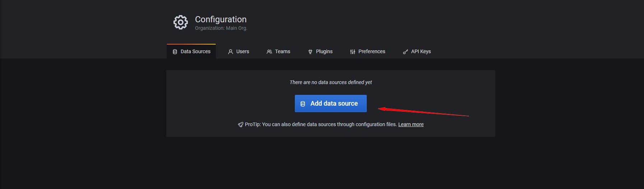
Task: Switch to the Users tab
Action: [242, 51]
